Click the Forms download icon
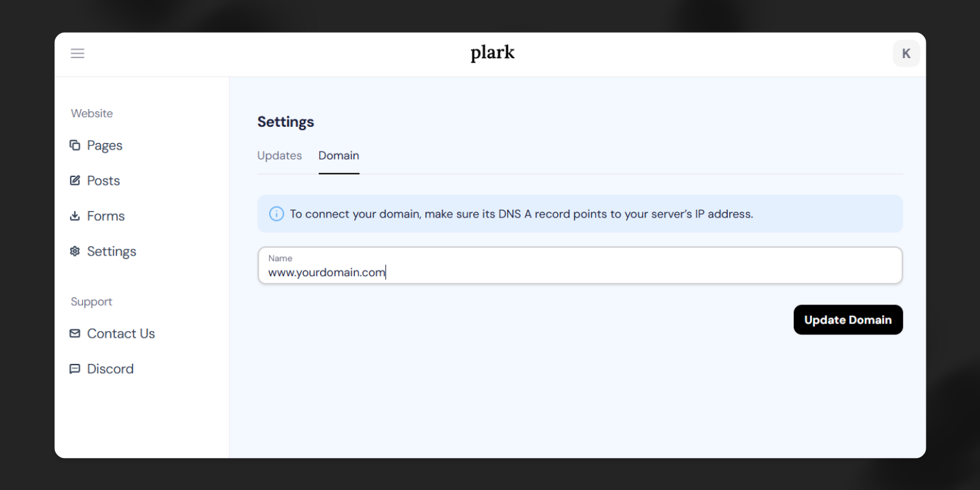 [x=75, y=216]
